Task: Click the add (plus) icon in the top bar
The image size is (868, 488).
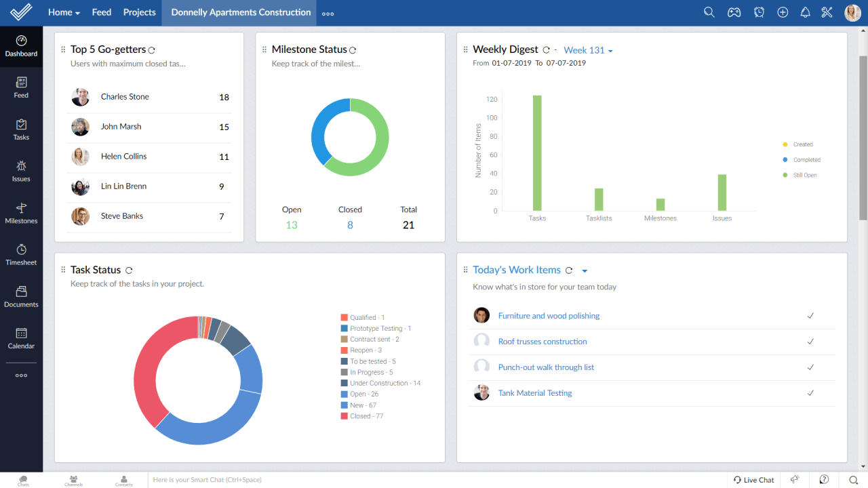Action: pyautogui.click(x=783, y=12)
